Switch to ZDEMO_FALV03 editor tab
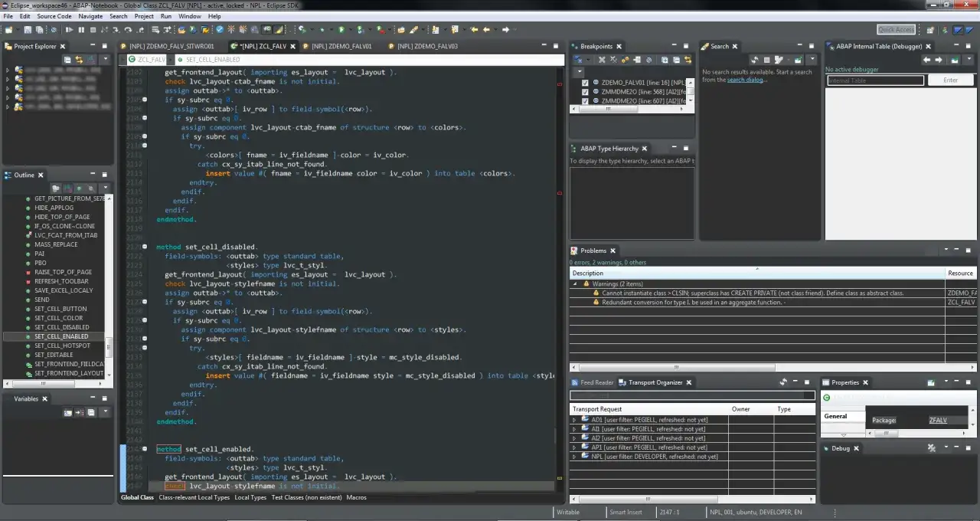Image resolution: width=980 pixels, height=521 pixels. [421, 46]
